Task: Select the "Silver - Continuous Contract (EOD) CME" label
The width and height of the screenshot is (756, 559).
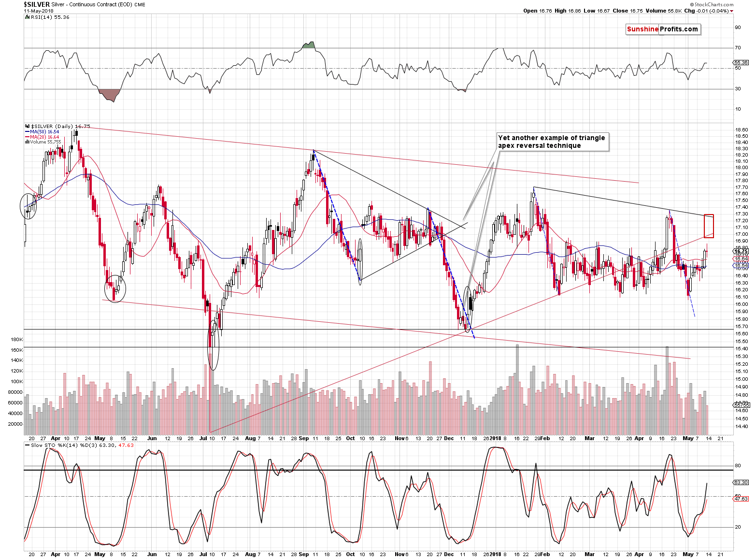Action: tap(98, 4)
